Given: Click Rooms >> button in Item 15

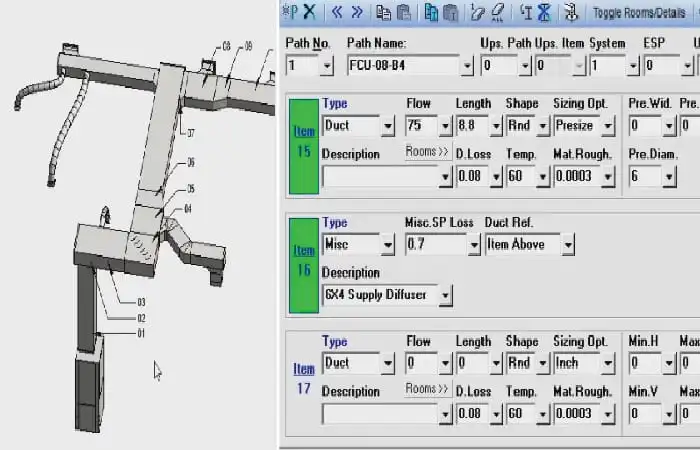Looking at the screenshot, I should [427, 152].
